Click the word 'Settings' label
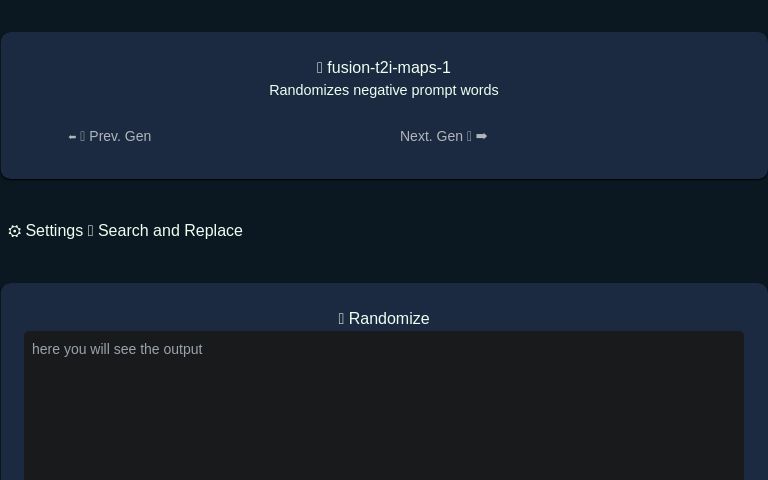This screenshot has height=480, width=768. pos(54,231)
